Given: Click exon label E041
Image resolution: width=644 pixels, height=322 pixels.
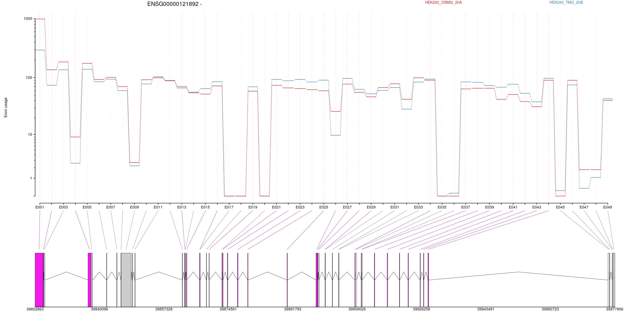Looking at the screenshot, I should [x=513, y=207].
